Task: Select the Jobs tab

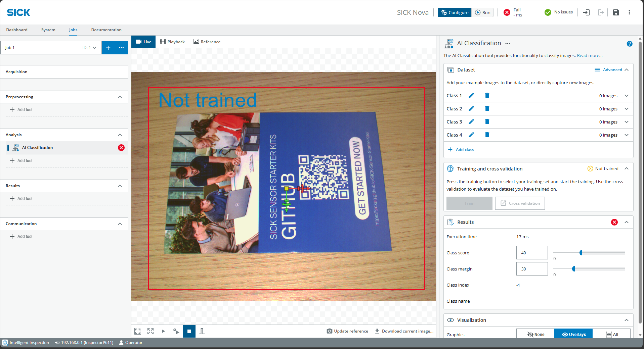Action: tap(73, 30)
